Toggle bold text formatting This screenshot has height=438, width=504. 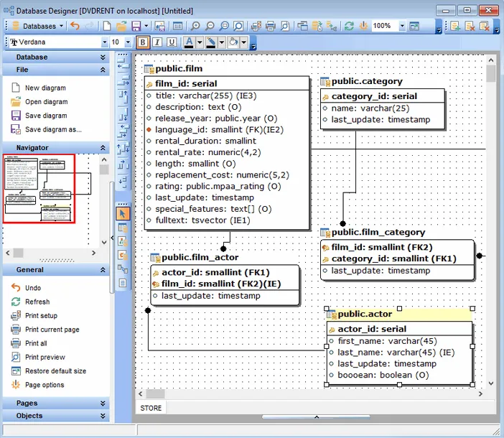142,42
